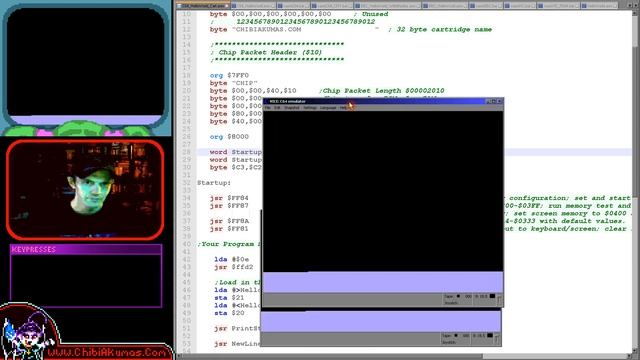Click the webcam video thumbnail
Image resolution: width=640 pixels, height=360 pixels.
85,190
